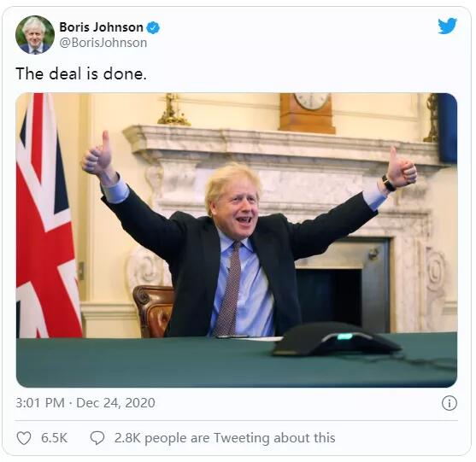This screenshot has width=476, height=462.
Task: Click the tweet text "The deal is done."
Action: click(81, 73)
